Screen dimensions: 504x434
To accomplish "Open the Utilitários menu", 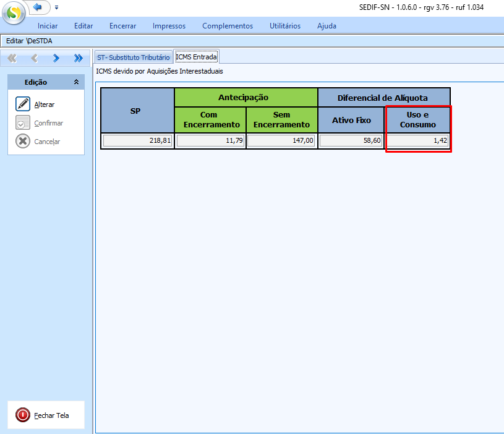I will point(285,26).
